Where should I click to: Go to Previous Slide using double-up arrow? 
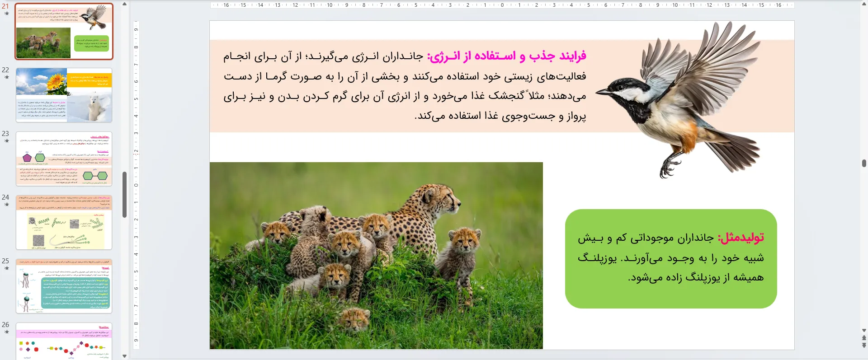[x=864, y=338]
